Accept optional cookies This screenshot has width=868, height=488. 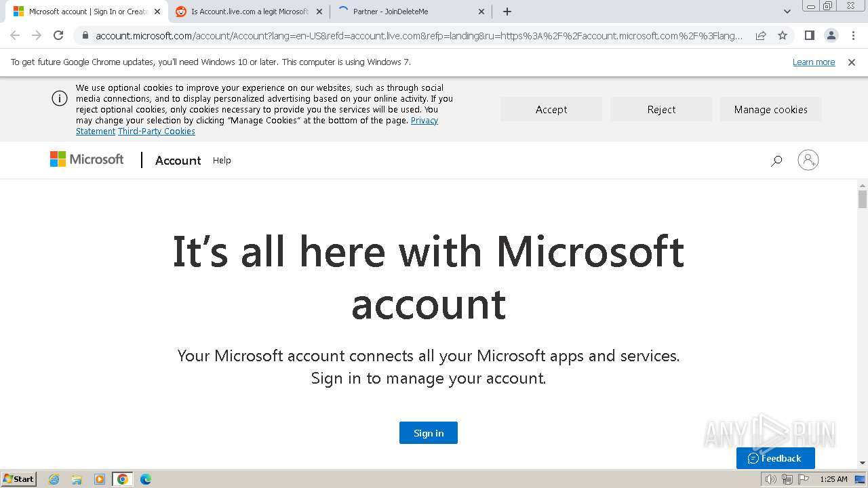click(x=551, y=109)
